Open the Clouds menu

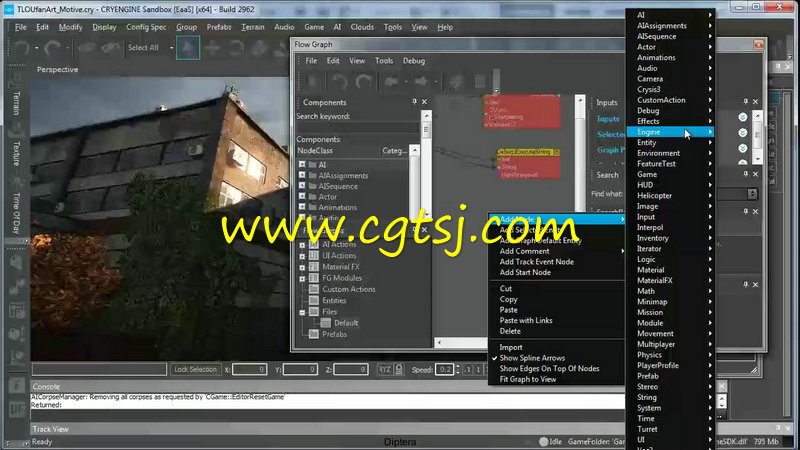click(362, 27)
